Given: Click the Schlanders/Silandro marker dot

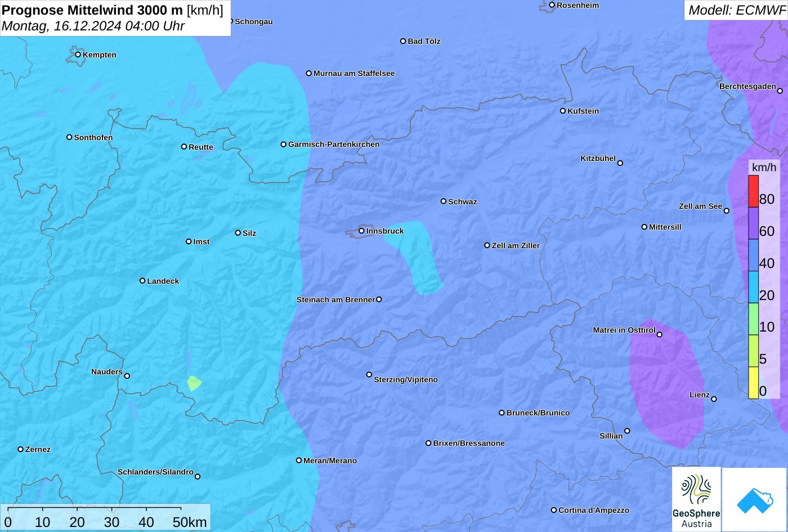Looking at the screenshot, I should [x=198, y=477].
